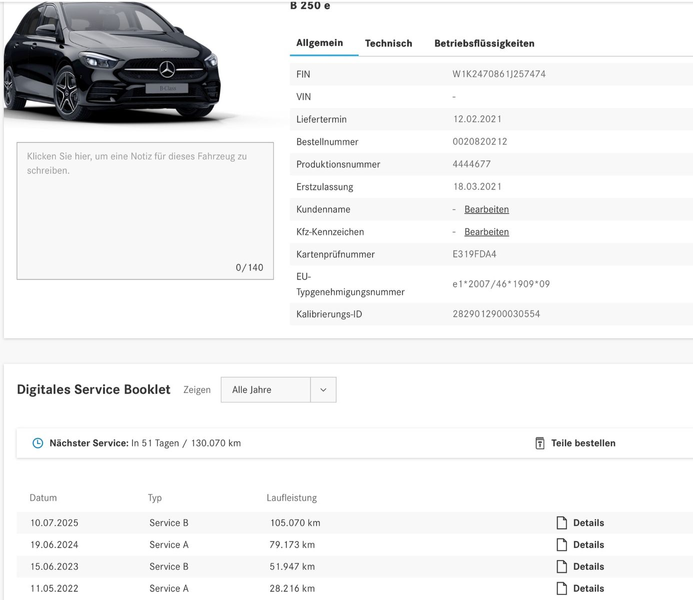This screenshot has width=693, height=600.
Task: Switch to the Betriebsflüssigkeiten tab
Action: coord(484,43)
